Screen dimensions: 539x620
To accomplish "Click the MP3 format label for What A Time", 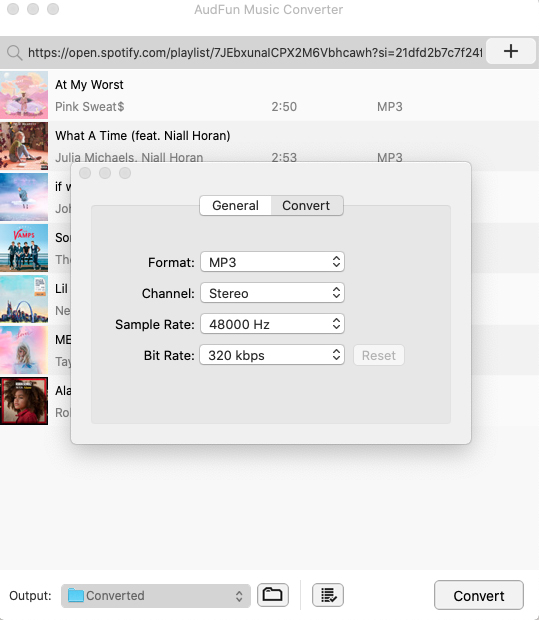I will [390, 157].
